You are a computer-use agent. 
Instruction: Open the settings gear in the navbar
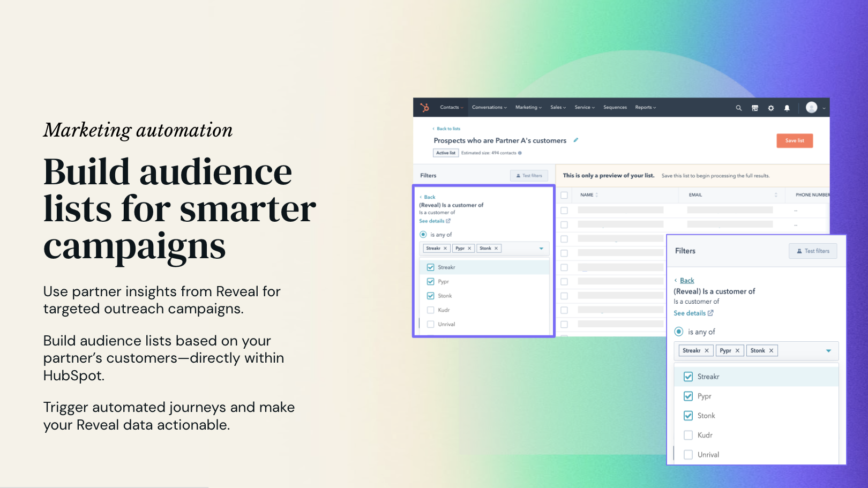(x=771, y=108)
